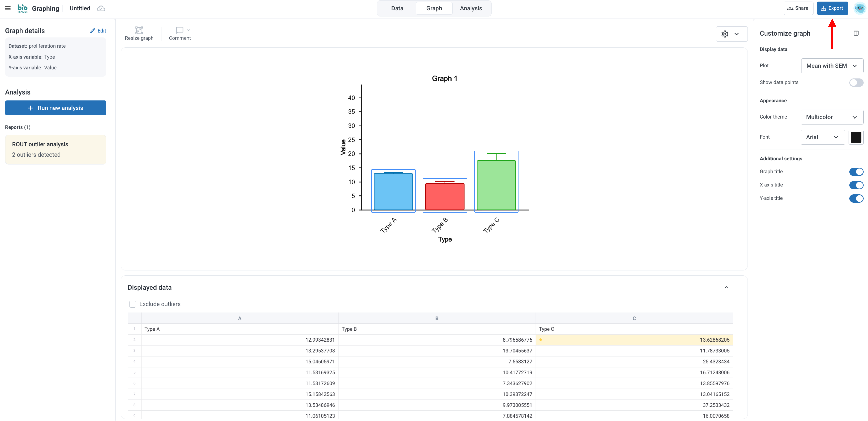868x421 pixels.
Task: Click the Type x-axis title
Action: pos(445,239)
